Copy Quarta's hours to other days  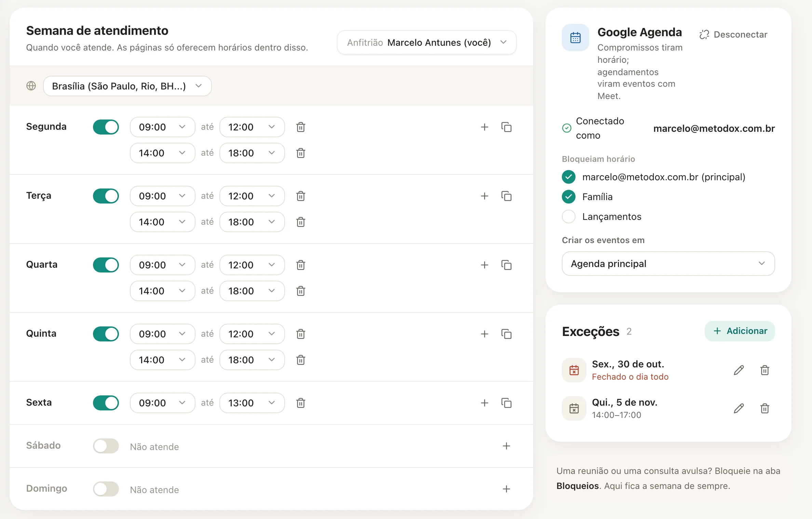(506, 265)
